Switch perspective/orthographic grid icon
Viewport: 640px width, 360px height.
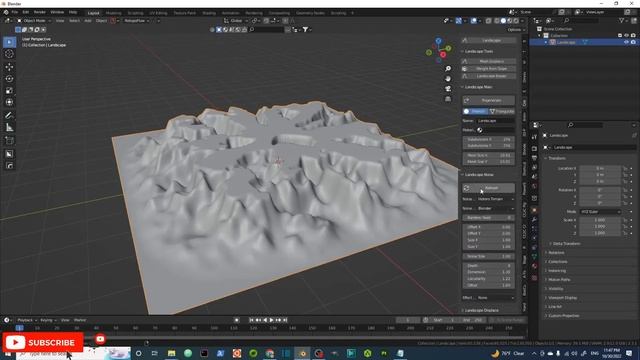(448, 99)
